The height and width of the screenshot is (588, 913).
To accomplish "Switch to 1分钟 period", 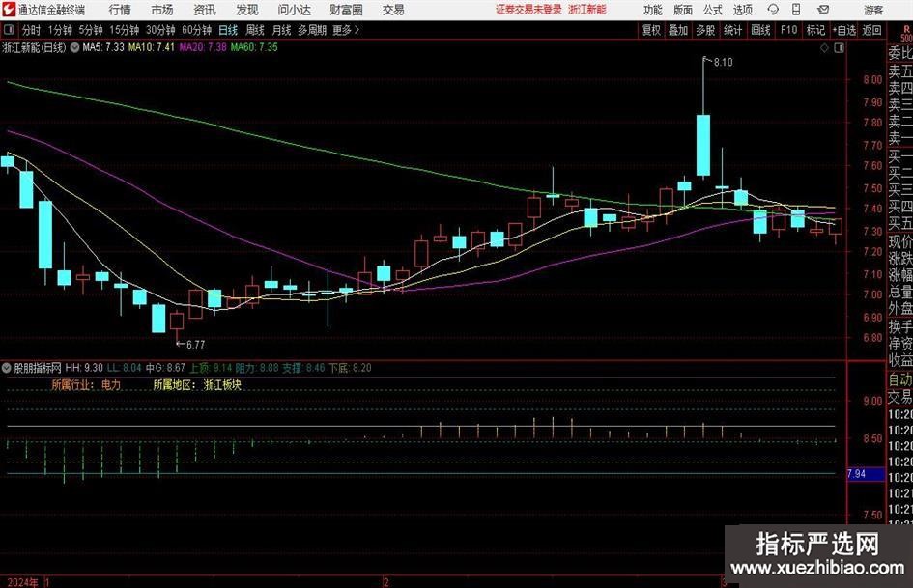I will tap(60, 30).
